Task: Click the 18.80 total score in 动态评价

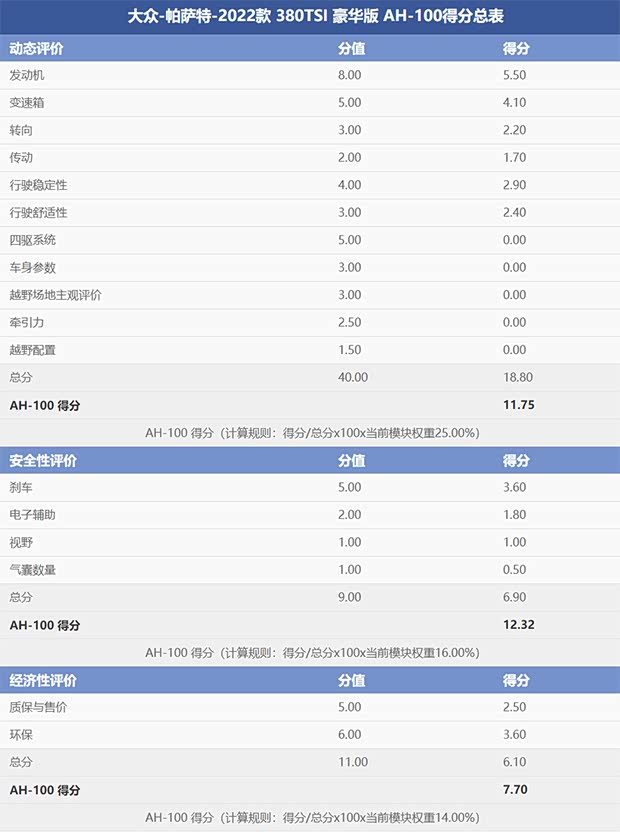Action: (x=518, y=377)
